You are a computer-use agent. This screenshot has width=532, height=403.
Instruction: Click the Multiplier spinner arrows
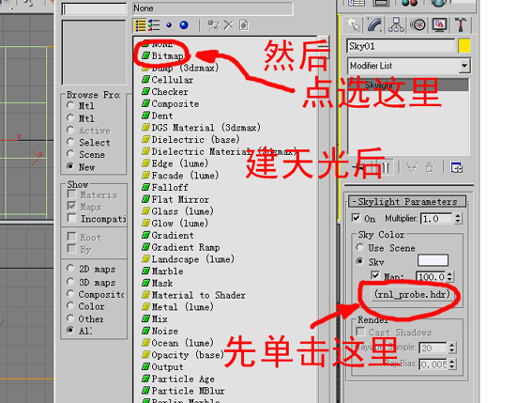tap(458, 219)
